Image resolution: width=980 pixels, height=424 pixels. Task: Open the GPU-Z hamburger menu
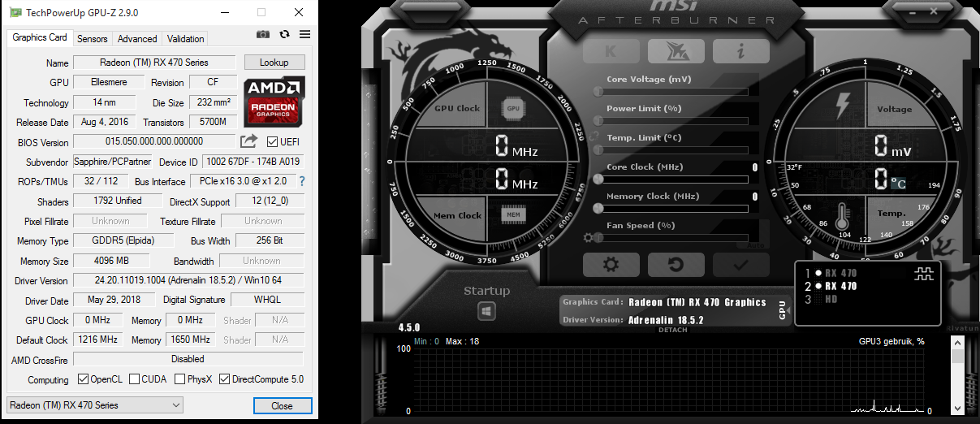305,34
